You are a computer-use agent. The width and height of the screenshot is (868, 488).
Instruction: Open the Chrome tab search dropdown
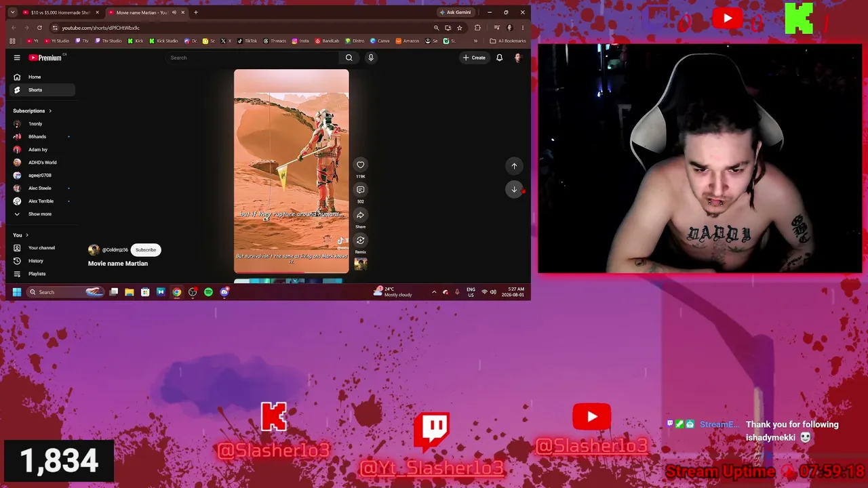tap(12, 12)
